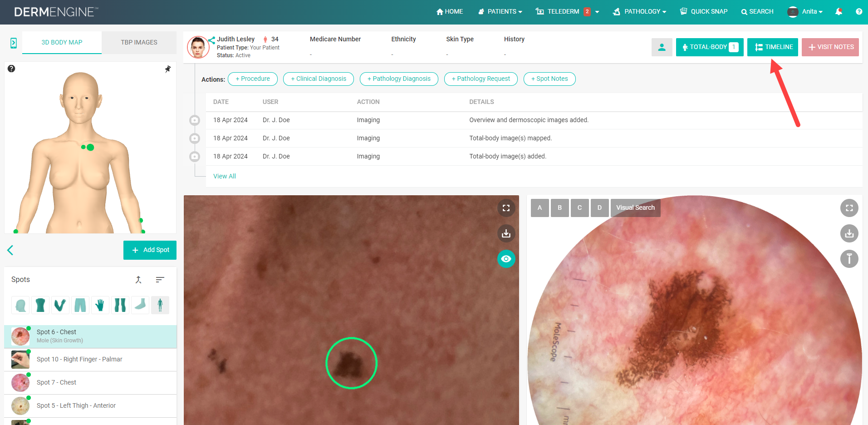The height and width of the screenshot is (425, 868).
Task: Click the timeline marker for images added row
Action: tap(195, 157)
